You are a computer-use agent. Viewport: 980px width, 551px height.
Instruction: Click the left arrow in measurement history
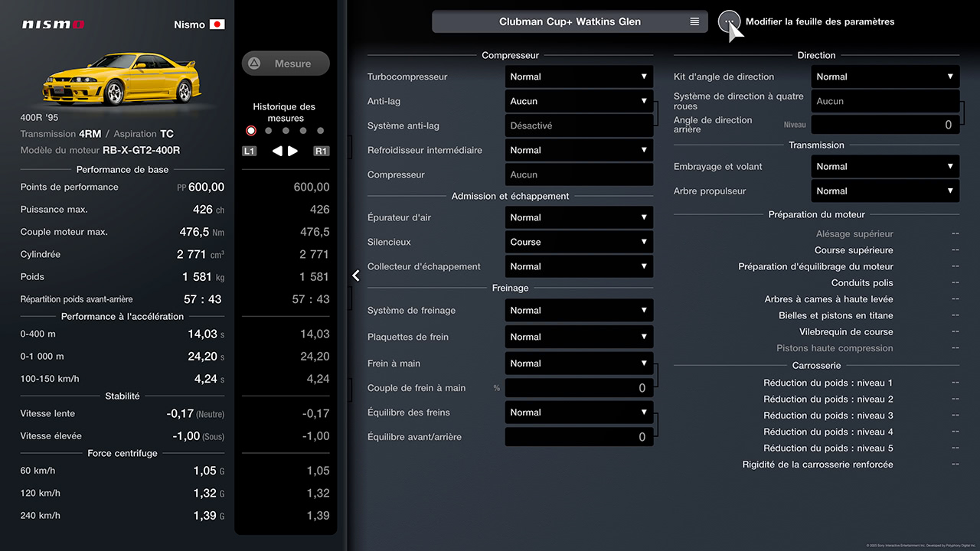click(x=277, y=151)
